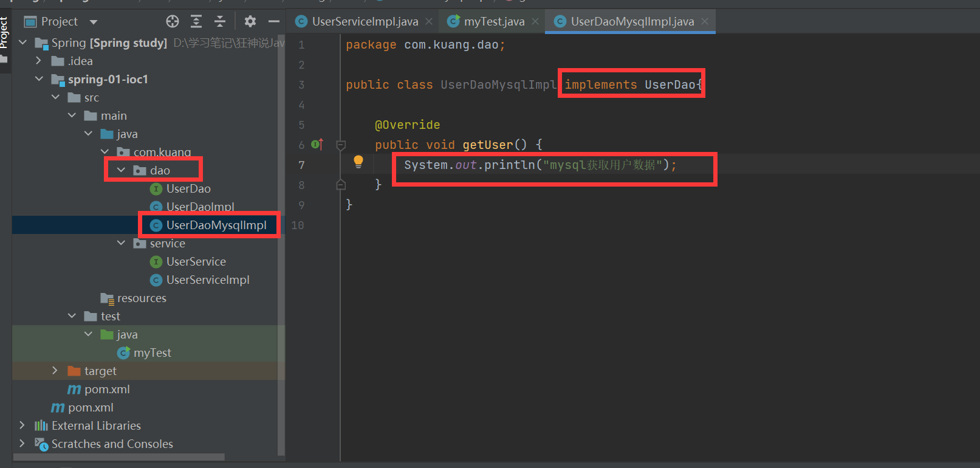Click the class icon on UserDaoMysqlImpl.java tab
Image resolution: width=980 pixels, height=468 pixels.
pyautogui.click(x=560, y=22)
